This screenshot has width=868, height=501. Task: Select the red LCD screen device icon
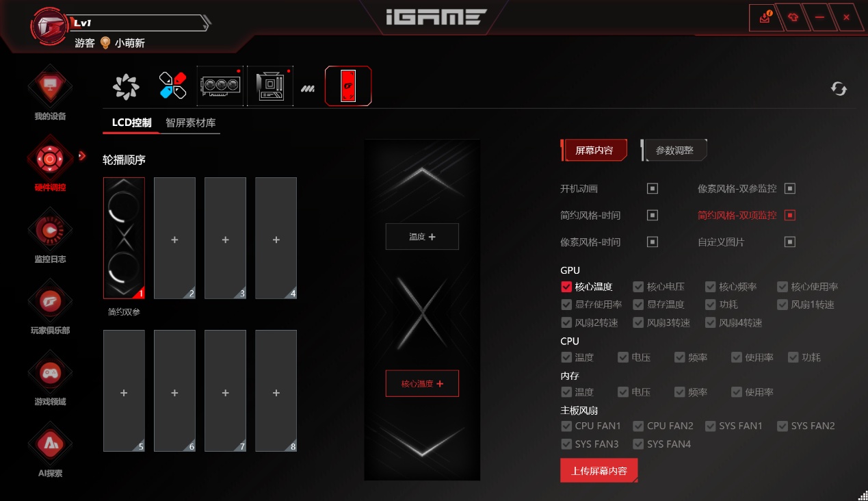348,86
